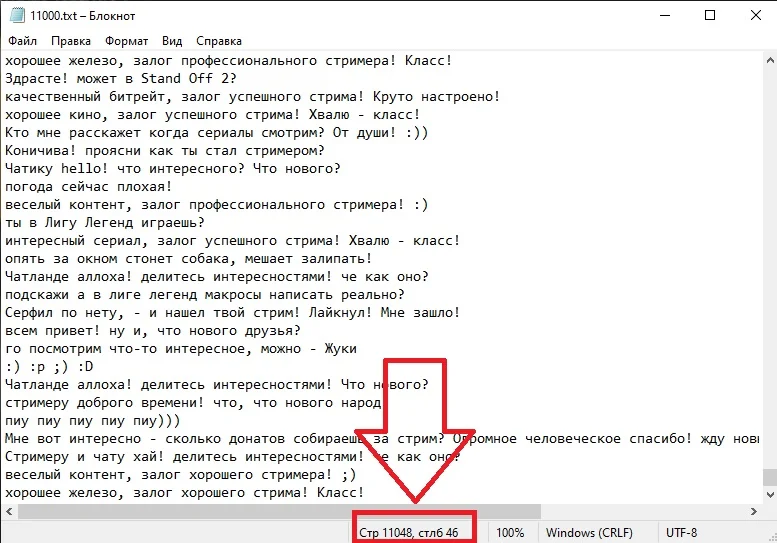Open the Справка menu
The image size is (777, 543).
[x=219, y=41]
